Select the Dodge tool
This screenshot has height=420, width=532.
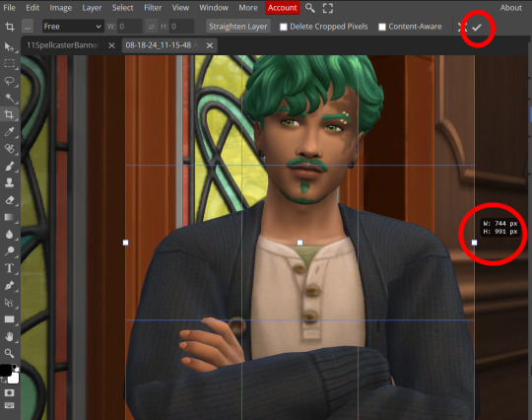point(9,250)
